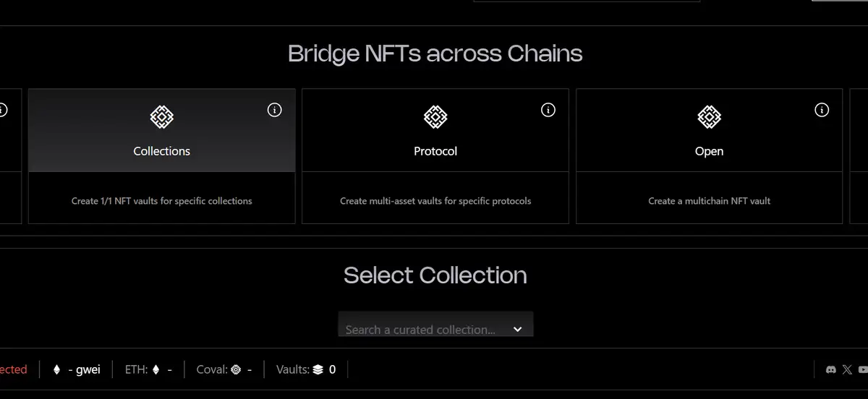Image resolution: width=868 pixels, height=399 pixels.
Task: Select the Collections vault type tab
Action: tap(162, 151)
